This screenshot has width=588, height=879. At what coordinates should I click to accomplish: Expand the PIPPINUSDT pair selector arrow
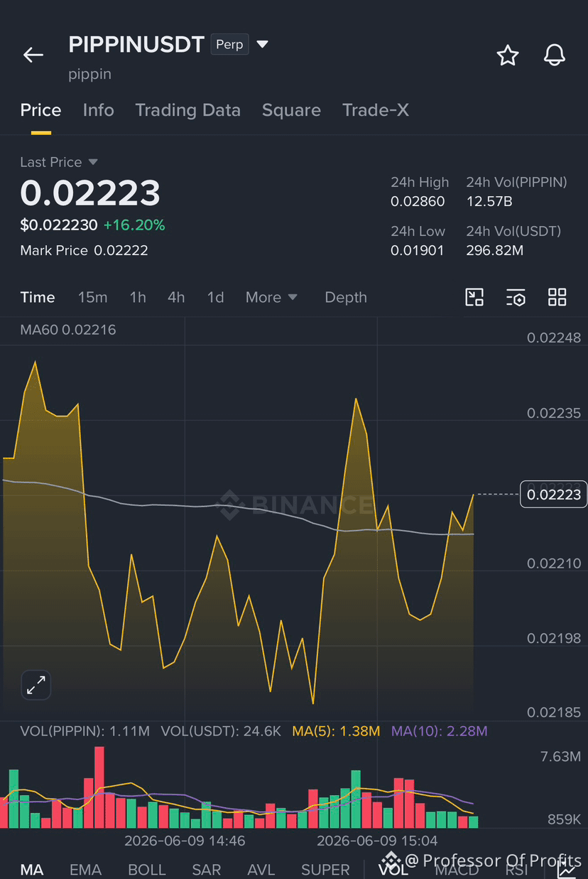(262, 44)
